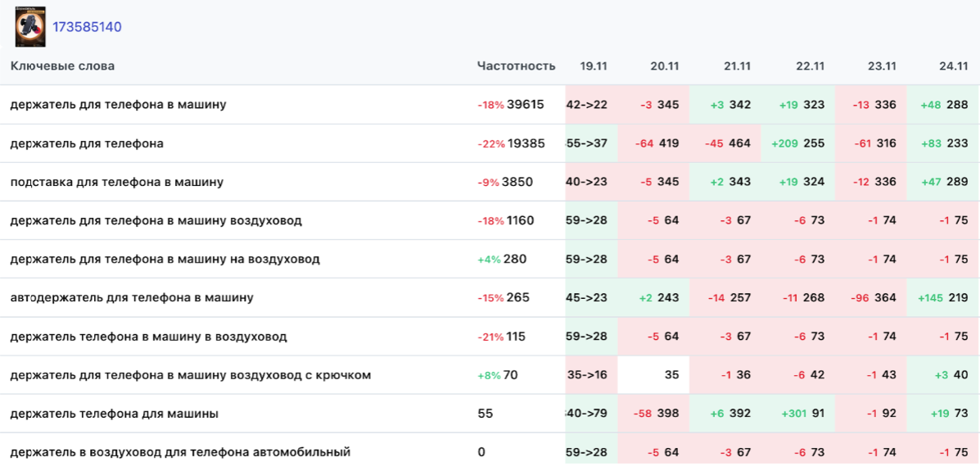Click the '-12 336' position cell

click(870, 182)
